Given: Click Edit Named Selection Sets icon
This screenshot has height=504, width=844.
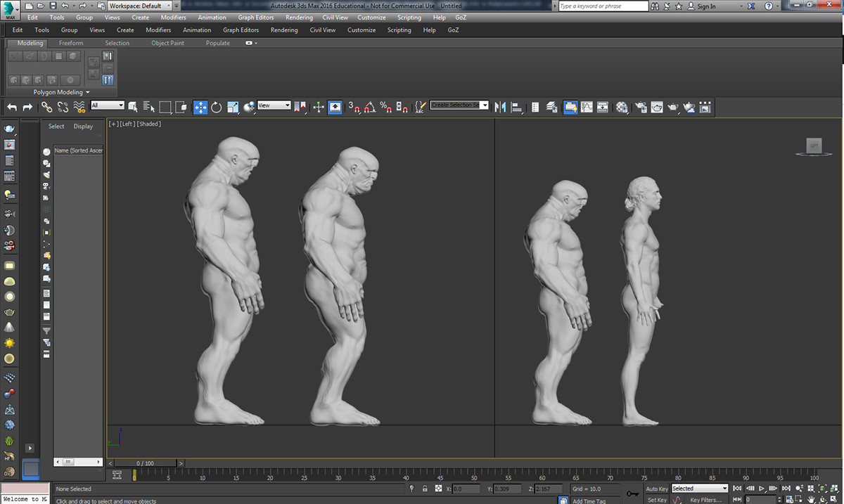Looking at the screenshot, I should 421,107.
